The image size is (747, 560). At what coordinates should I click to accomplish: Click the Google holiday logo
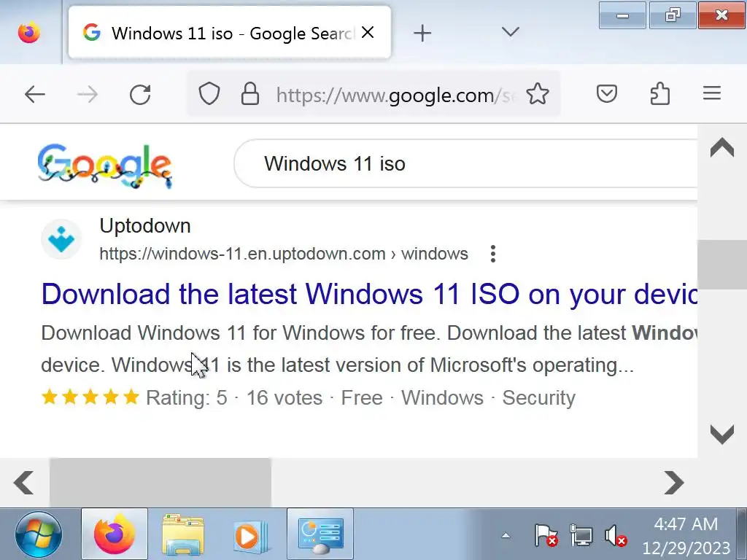point(105,166)
